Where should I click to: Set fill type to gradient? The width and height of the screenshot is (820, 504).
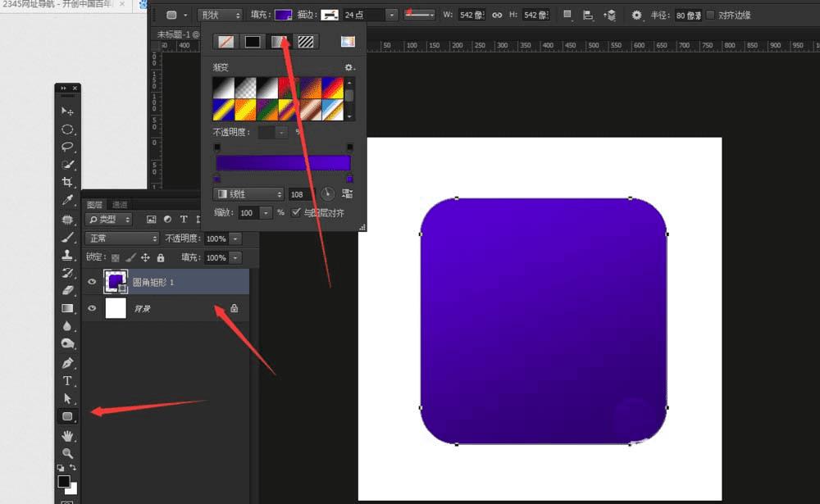click(x=279, y=41)
